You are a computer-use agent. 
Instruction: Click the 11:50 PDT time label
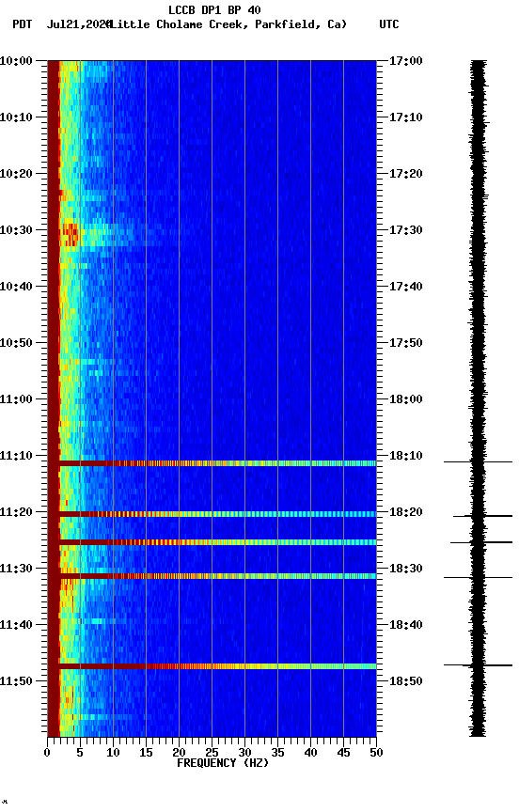click(x=16, y=681)
